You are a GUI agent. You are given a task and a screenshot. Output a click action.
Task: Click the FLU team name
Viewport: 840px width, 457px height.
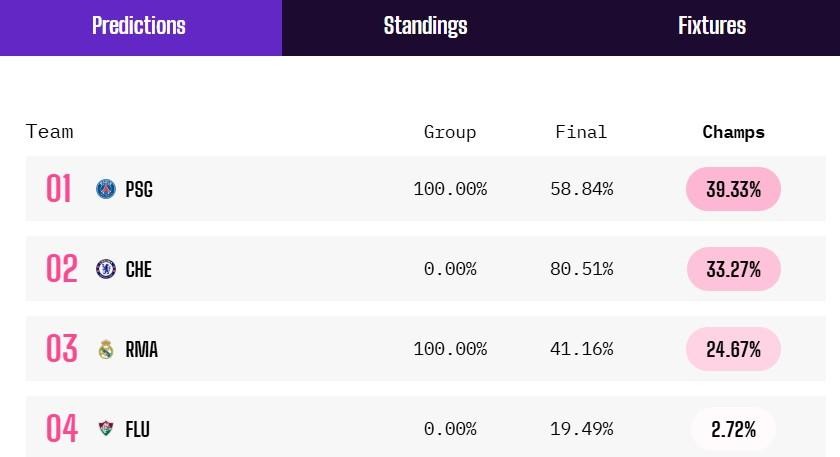point(138,429)
